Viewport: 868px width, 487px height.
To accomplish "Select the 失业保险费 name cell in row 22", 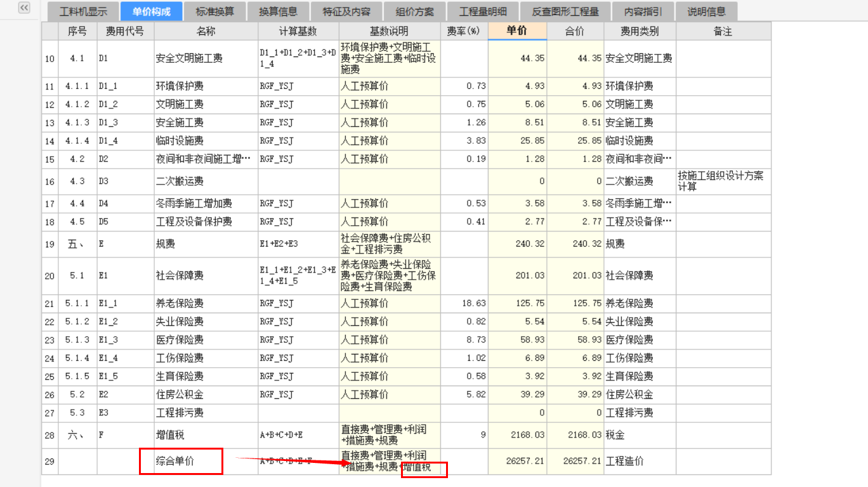I will [x=206, y=322].
